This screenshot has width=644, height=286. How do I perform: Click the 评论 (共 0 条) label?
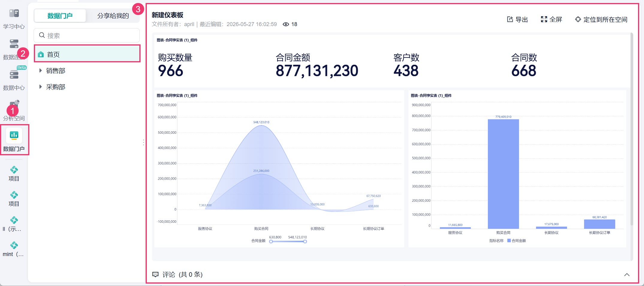183,275
